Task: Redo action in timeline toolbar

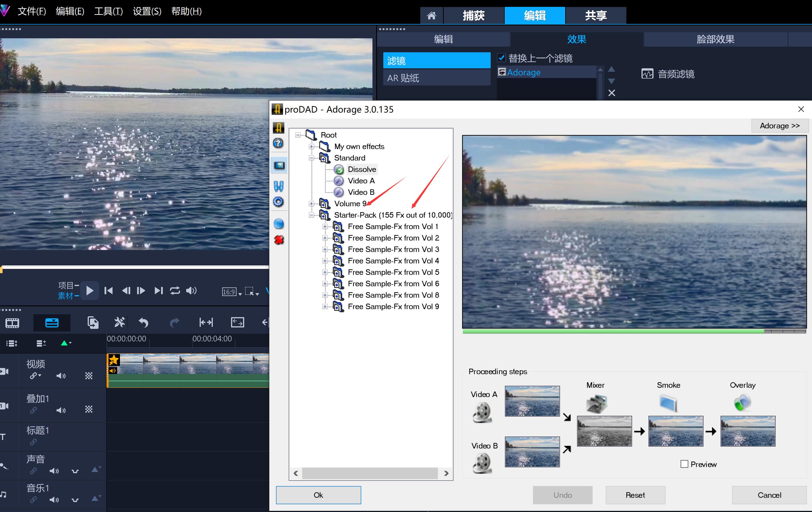Action: pyautogui.click(x=174, y=323)
